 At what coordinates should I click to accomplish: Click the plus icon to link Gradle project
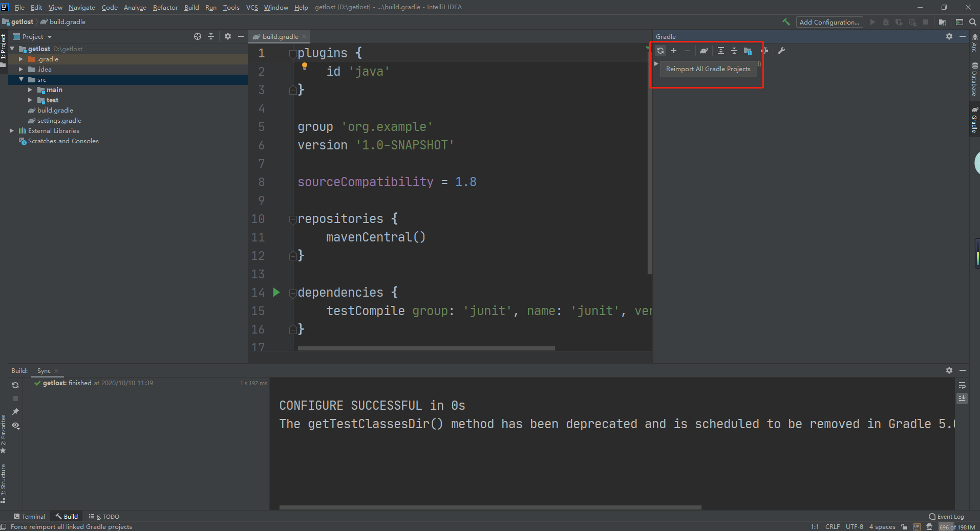click(674, 51)
